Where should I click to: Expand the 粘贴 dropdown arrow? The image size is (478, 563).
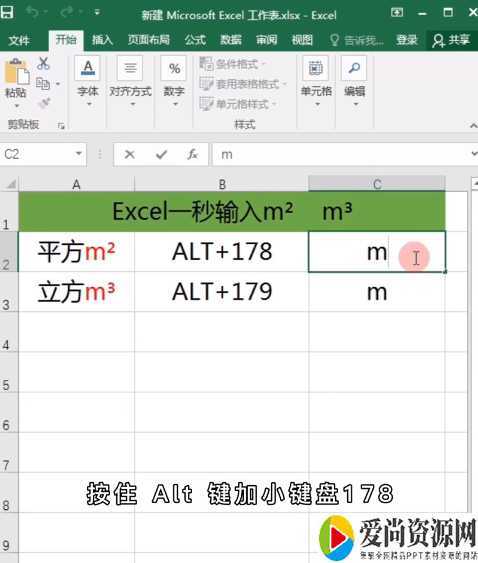16,106
